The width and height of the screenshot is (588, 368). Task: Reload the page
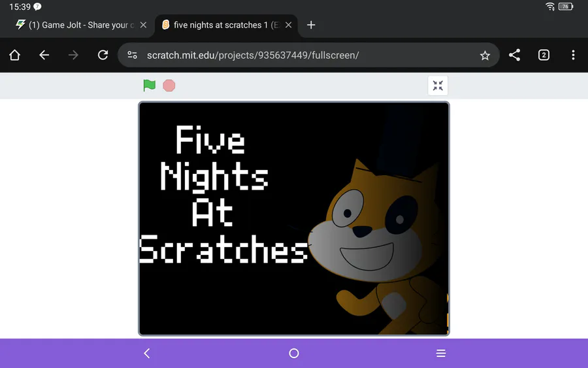point(103,55)
